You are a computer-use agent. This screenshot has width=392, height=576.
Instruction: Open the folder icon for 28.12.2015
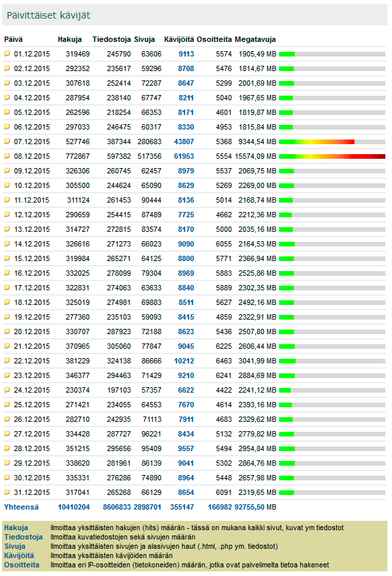tap(7, 448)
